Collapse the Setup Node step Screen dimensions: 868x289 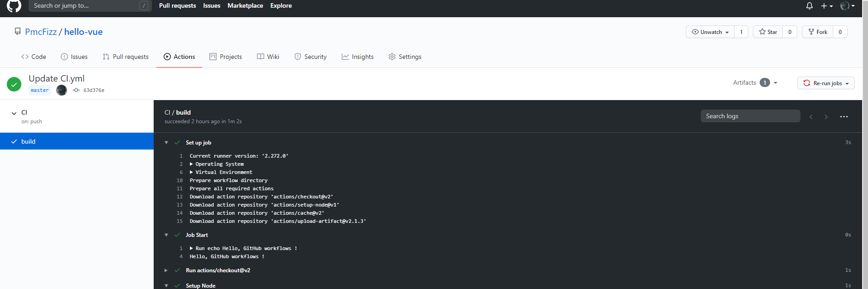click(x=166, y=286)
